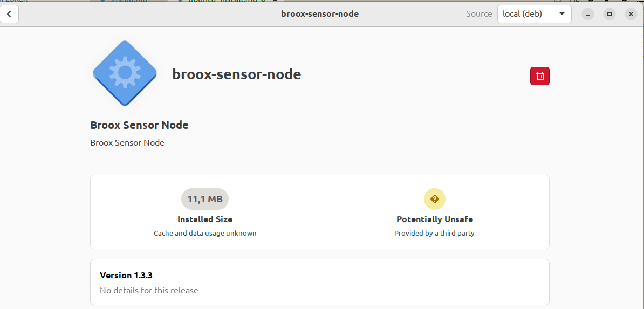Click the Broox Sensor Node description text
Screen dimensions: 644x309
click(127, 143)
